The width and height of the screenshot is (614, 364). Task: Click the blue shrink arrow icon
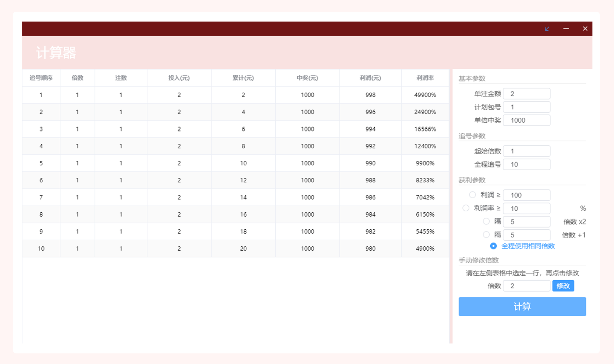click(547, 29)
